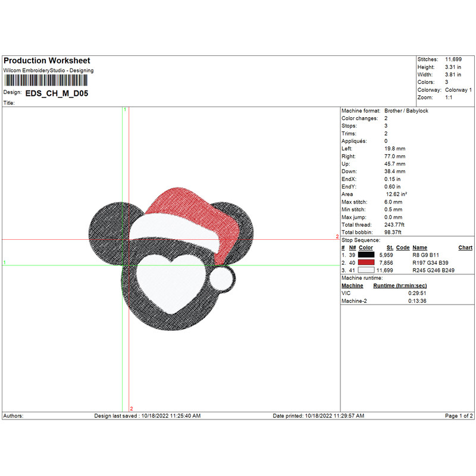Click the white thread color swatch
Image resolution: width=476 pixels, height=476 pixels.
coord(367,270)
